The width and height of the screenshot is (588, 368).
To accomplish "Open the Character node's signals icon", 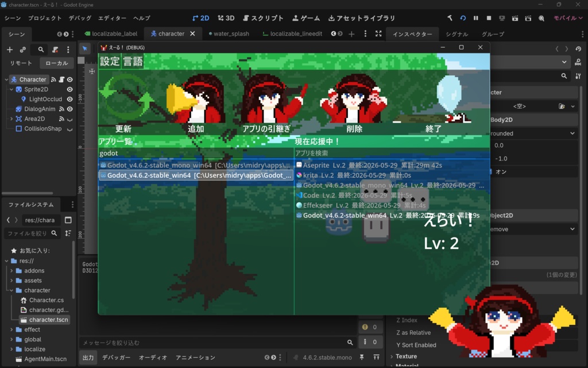I will pyautogui.click(x=53, y=79).
